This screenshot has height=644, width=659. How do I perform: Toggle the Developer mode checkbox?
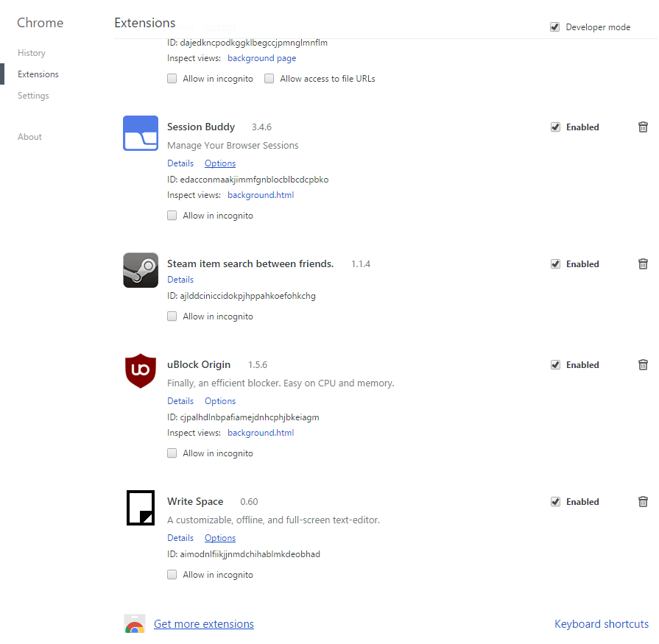[x=555, y=27]
